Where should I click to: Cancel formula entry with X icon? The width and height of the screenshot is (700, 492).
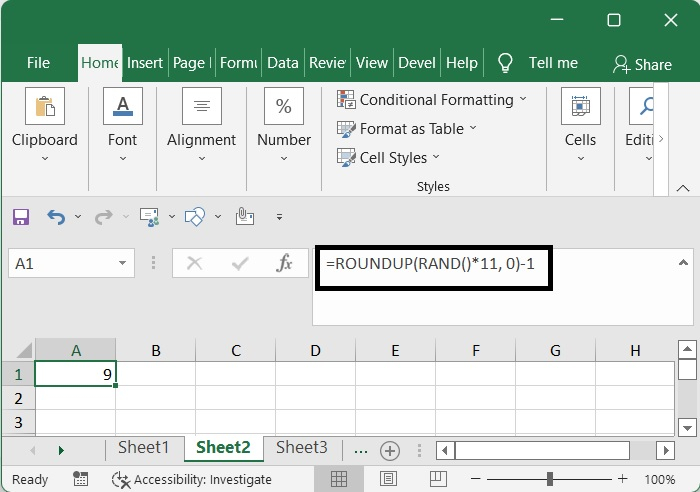tap(195, 263)
